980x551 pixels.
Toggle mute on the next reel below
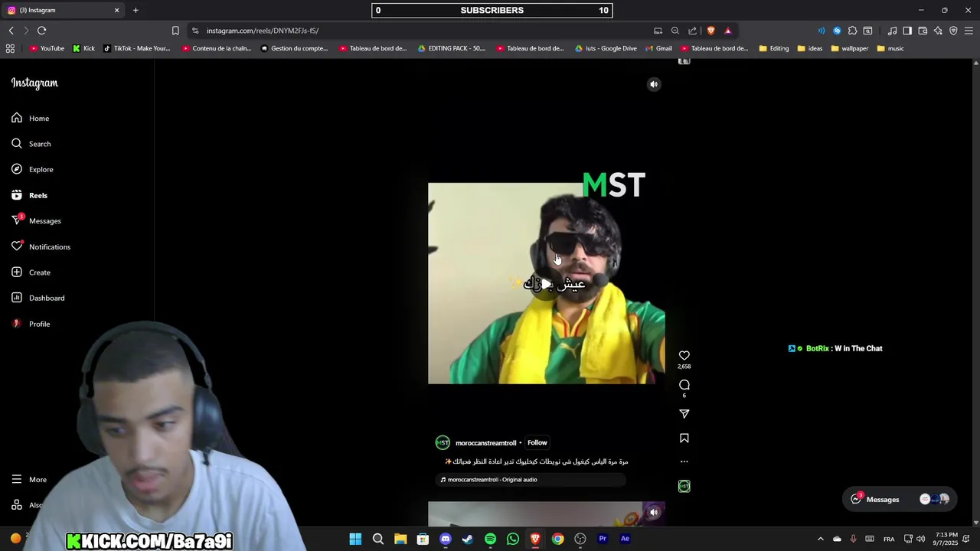[654, 513]
